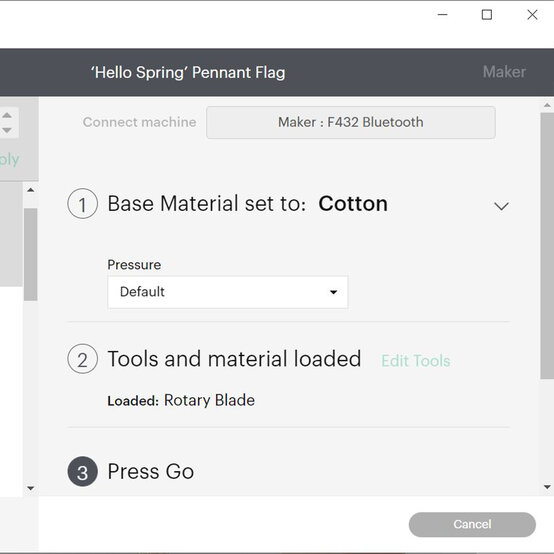Select the Maker : F432 Bluetooth machine box

tap(350, 122)
